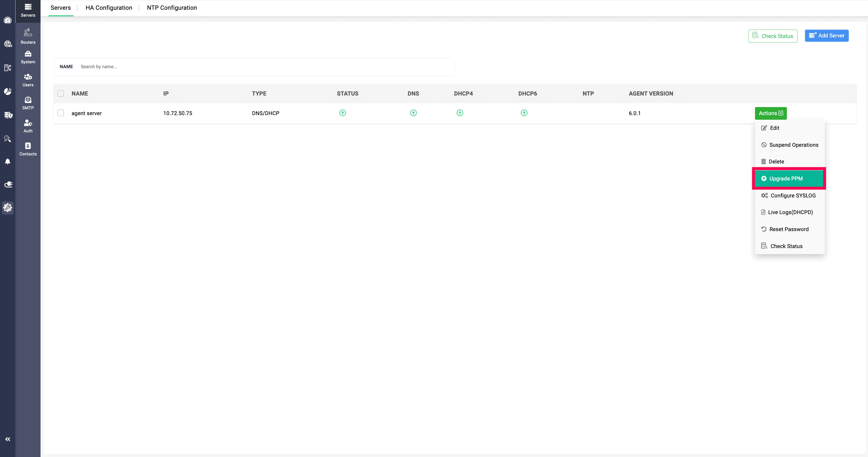Open the audit search magnifier icon
868x457 pixels.
(x=7, y=139)
